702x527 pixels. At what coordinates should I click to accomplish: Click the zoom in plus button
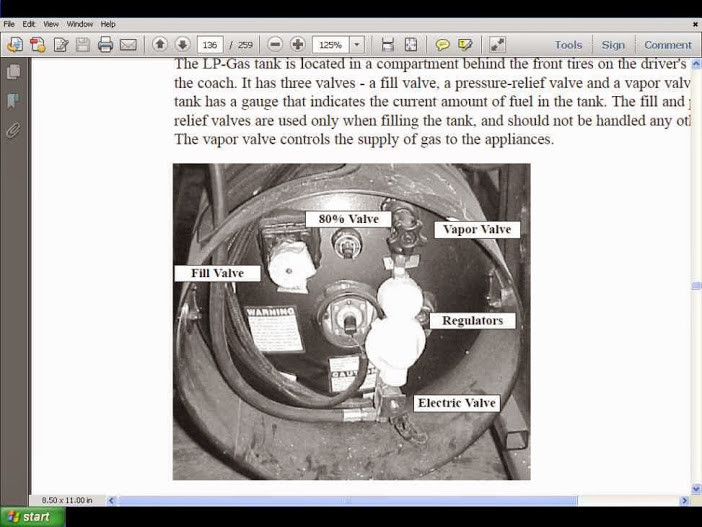tap(298, 44)
